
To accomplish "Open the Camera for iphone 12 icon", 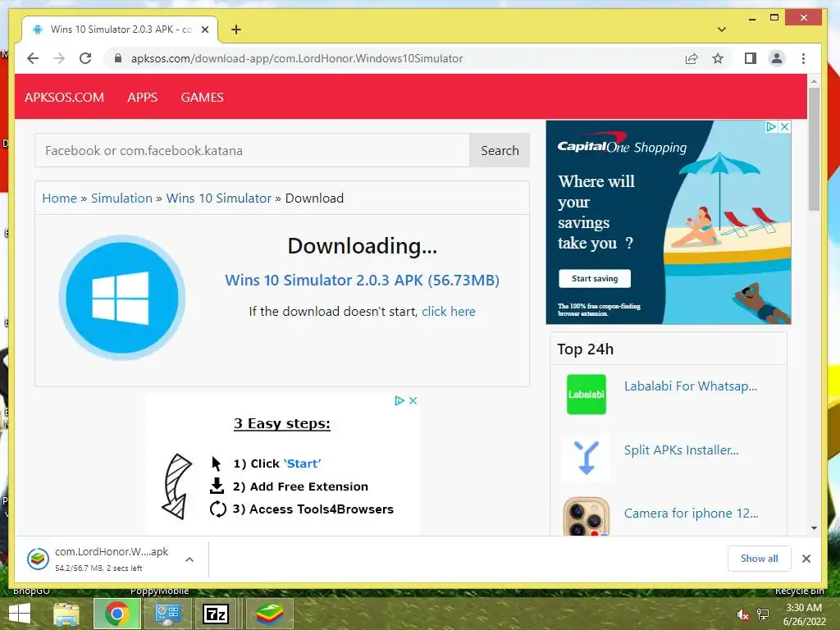I will pyautogui.click(x=586, y=517).
